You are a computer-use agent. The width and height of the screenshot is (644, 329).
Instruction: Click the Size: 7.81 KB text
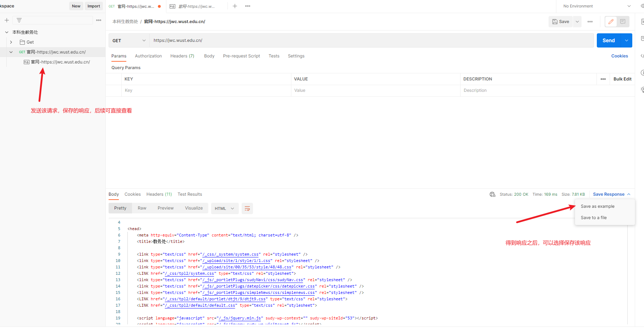coord(573,194)
